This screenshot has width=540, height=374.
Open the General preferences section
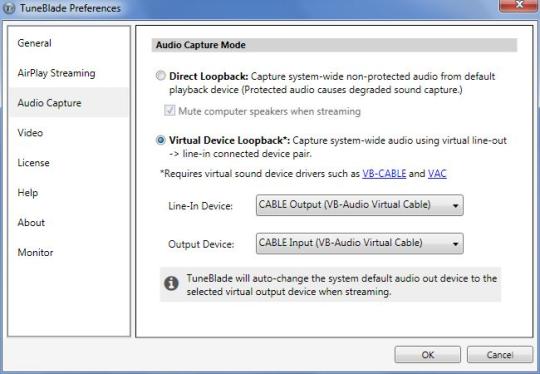point(34,43)
